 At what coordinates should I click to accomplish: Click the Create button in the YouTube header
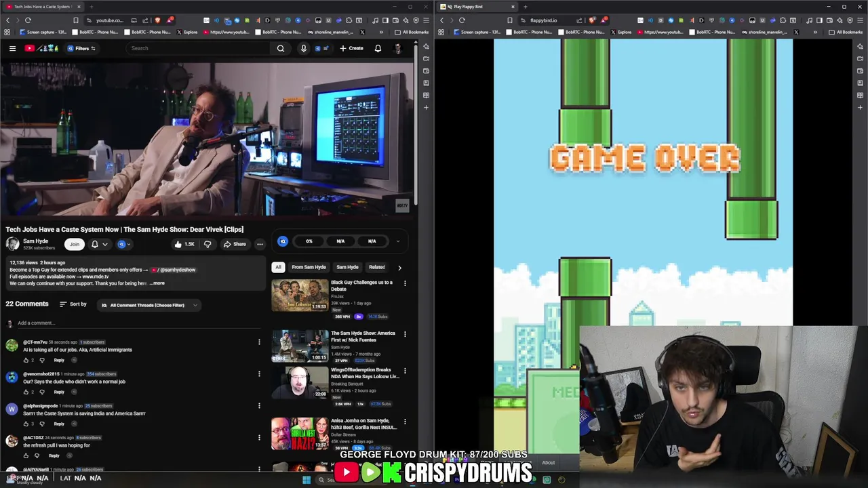pyautogui.click(x=352, y=48)
